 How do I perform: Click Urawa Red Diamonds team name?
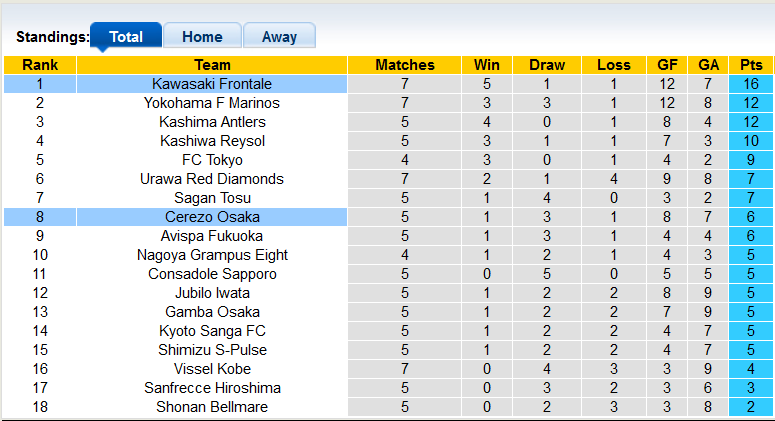click(212, 179)
